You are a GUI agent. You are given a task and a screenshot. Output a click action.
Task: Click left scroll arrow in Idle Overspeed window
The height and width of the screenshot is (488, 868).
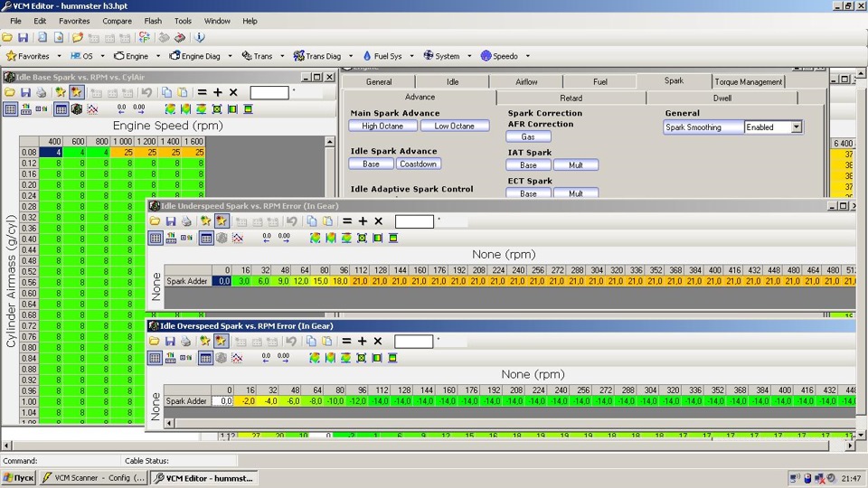[169, 423]
